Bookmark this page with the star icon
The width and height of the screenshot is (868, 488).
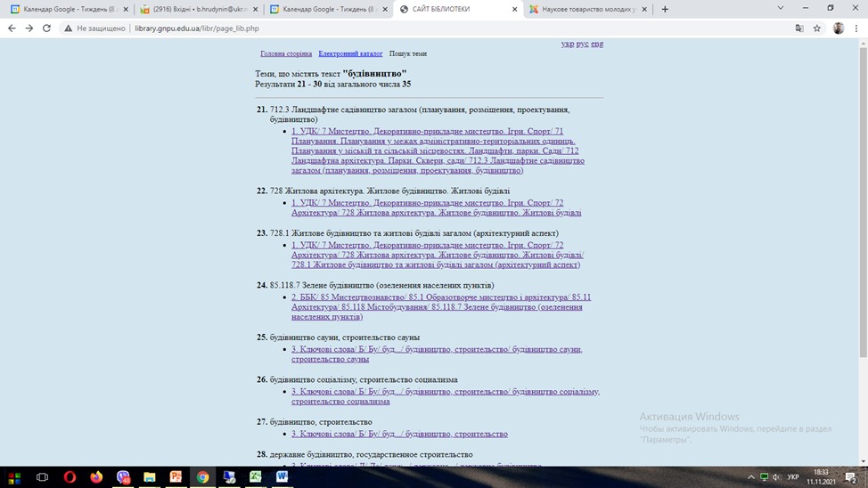[816, 28]
